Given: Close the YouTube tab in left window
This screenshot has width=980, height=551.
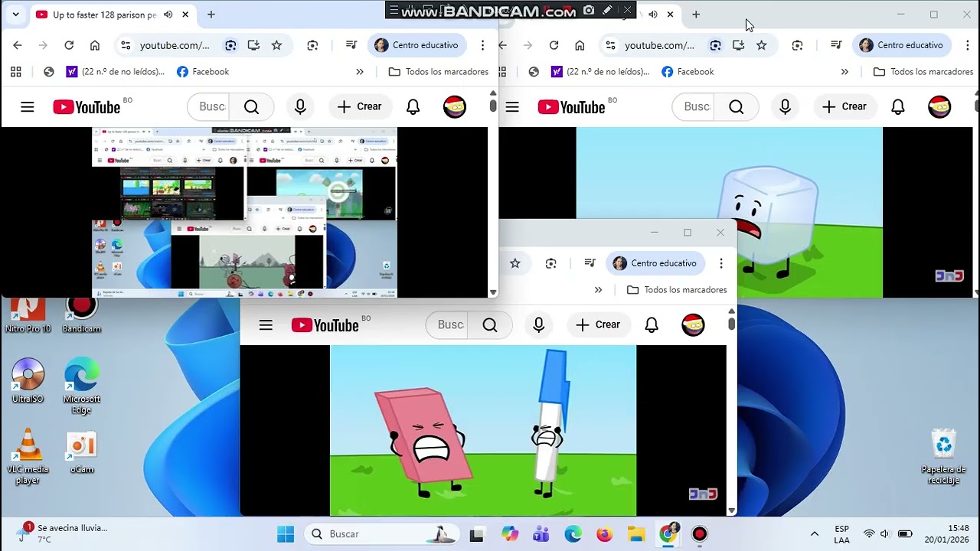Looking at the screenshot, I should (185, 15).
